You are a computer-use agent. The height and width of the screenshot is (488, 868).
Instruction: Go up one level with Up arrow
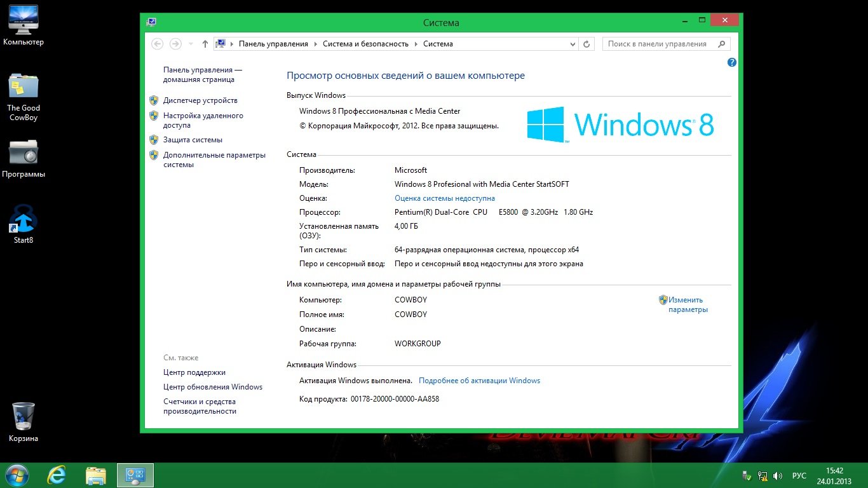pyautogui.click(x=205, y=44)
